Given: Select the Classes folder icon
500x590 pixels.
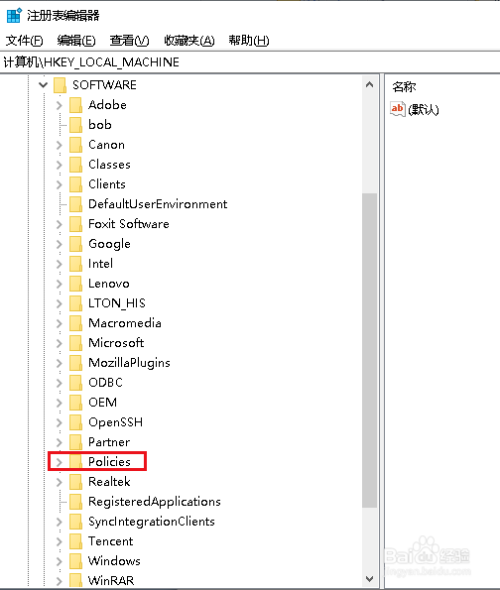Looking at the screenshot, I should (76, 164).
